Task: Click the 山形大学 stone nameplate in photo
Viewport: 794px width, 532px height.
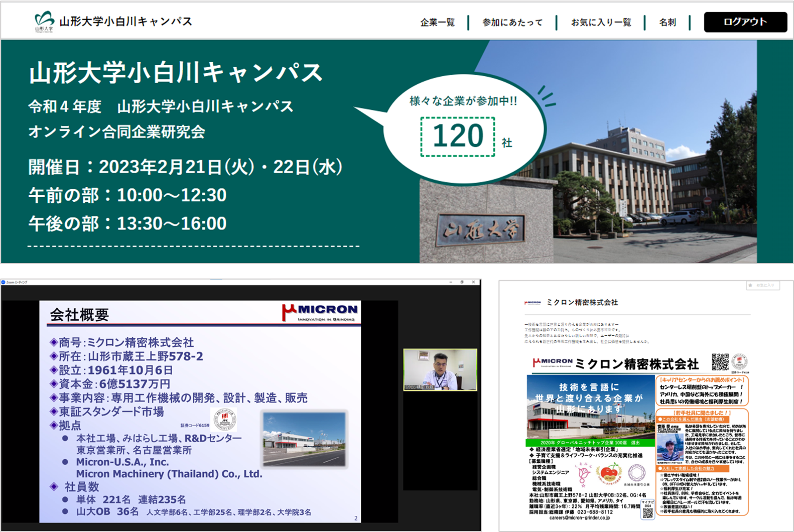Action: coord(481,231)
